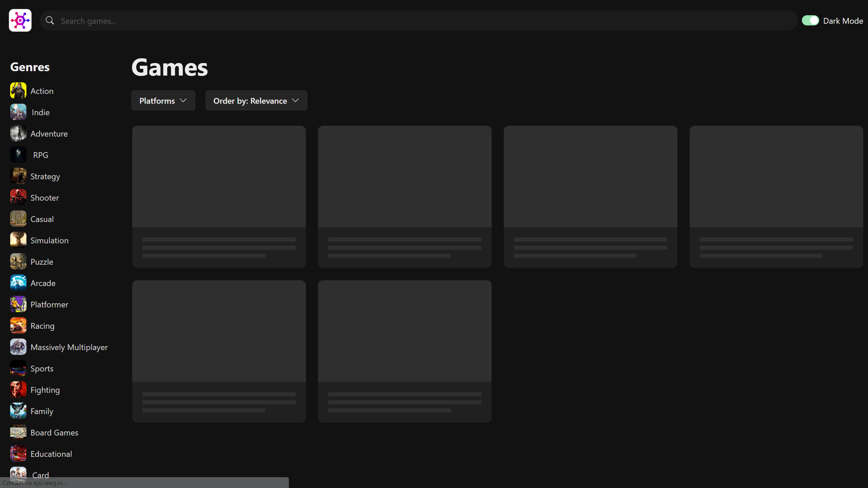Click the Indie genre thumbnail icon

click(x=18, y=112)
